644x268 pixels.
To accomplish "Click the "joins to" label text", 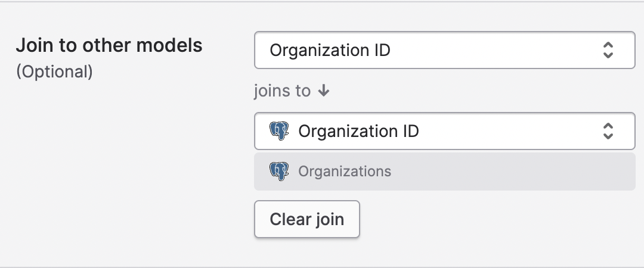I will (x=282, y=91).
